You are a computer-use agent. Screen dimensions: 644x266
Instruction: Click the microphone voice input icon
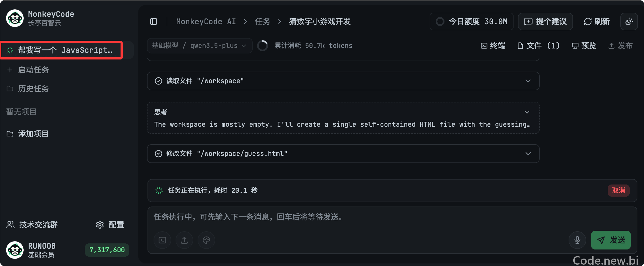point(577,240)
